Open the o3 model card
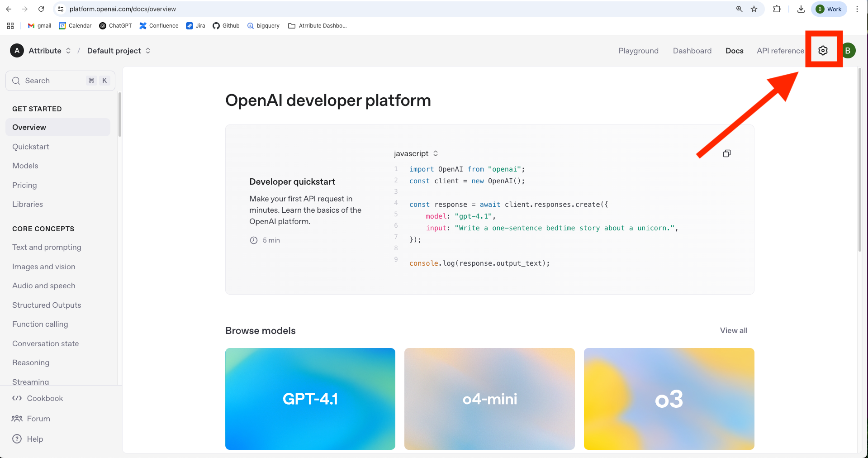The width and height of the screenshot is (868, 458). coord(669,399)
